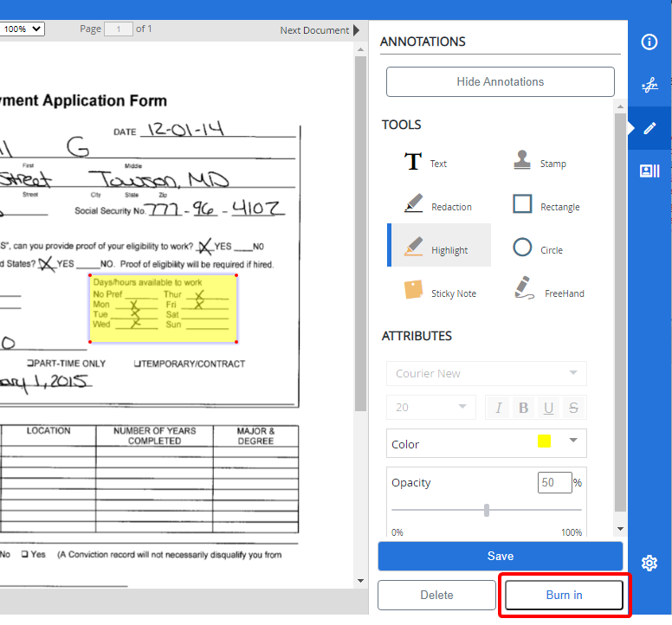Go to Next Document
This screenshot has height=625, width=672.
tap(320, 30)
